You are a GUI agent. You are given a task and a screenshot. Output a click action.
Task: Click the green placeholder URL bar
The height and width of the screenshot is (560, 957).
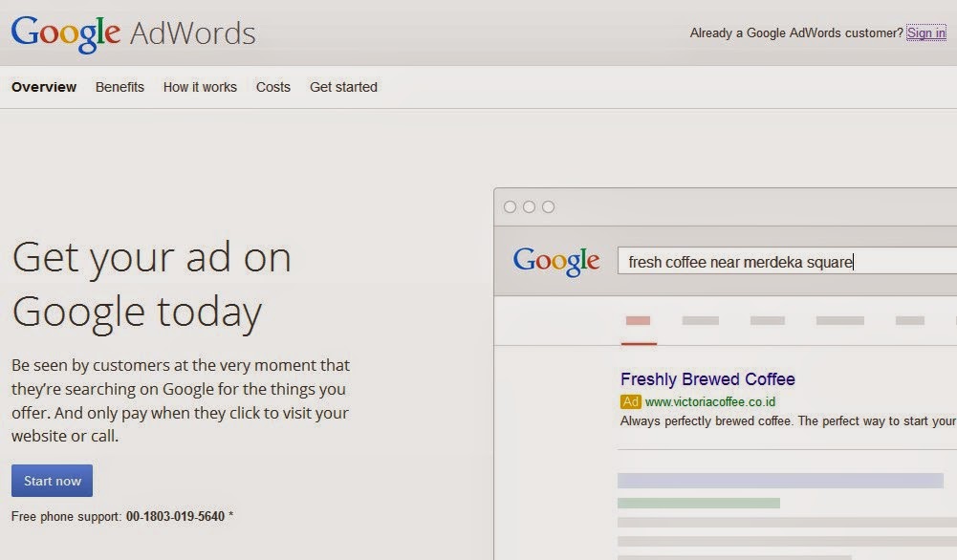tap(698, 503)
